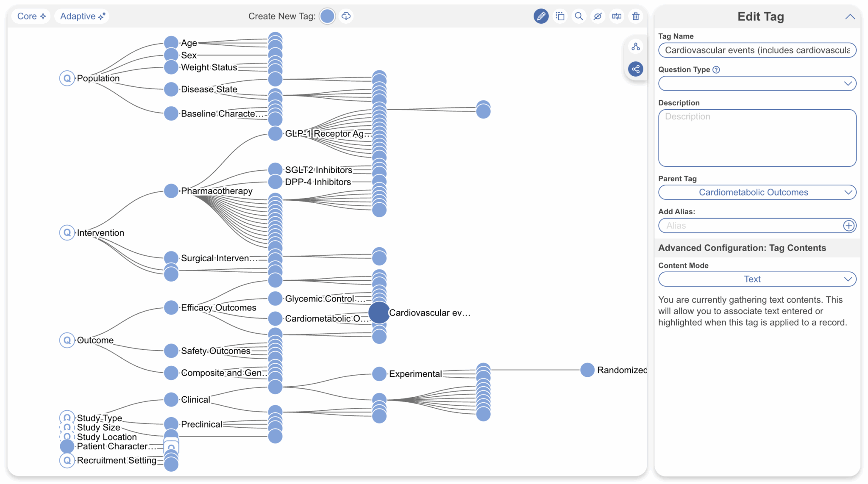Click the Core button

point(31,16)
